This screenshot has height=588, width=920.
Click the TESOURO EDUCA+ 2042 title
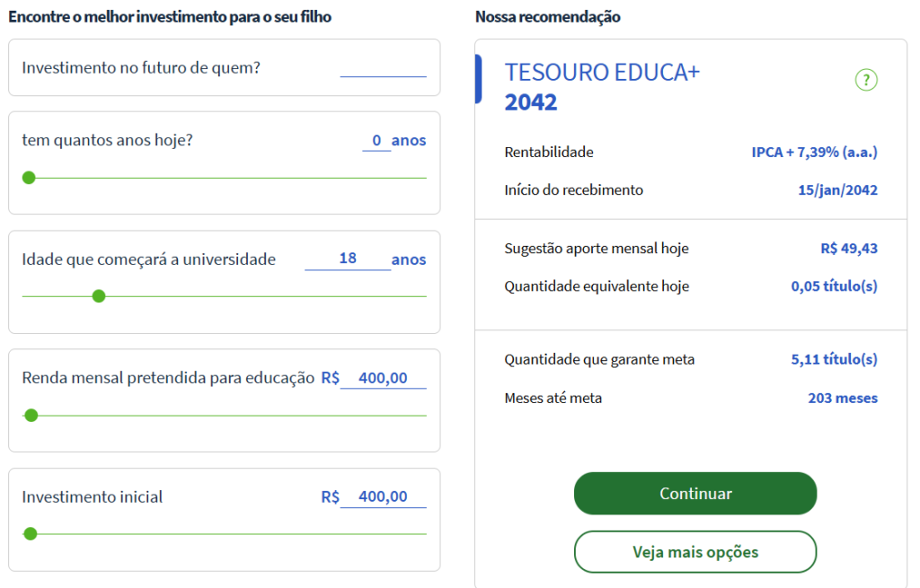click(602, 87)
